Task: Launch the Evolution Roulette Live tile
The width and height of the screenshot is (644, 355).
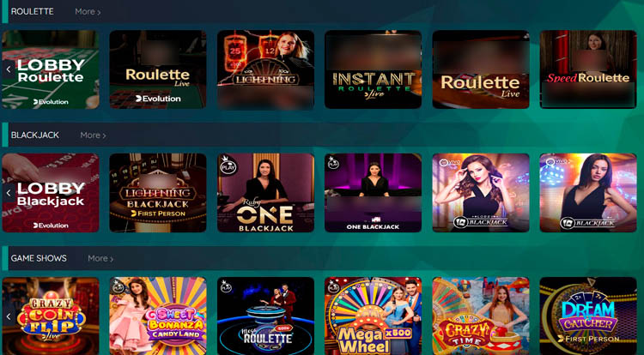Action: (158, 69)
